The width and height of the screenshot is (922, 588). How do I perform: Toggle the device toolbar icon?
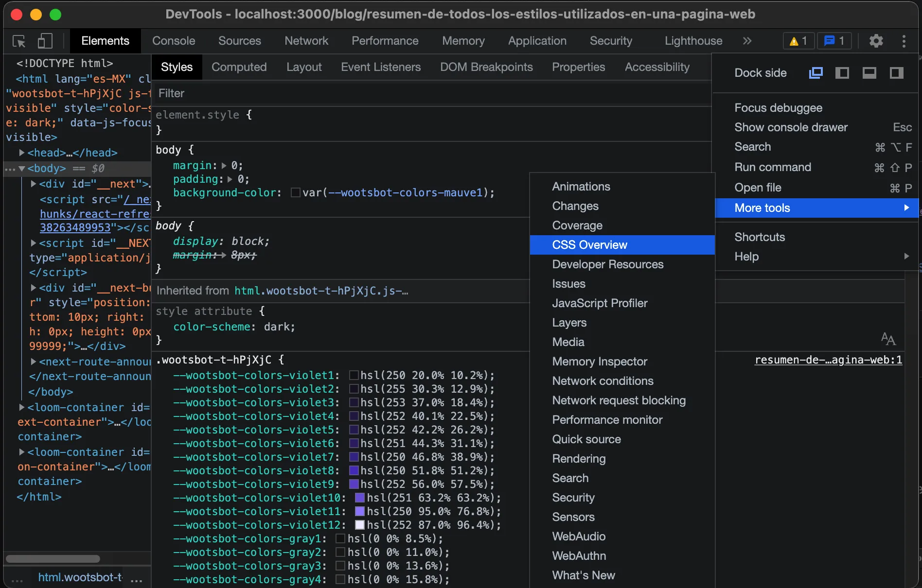[x=45, y=41]
